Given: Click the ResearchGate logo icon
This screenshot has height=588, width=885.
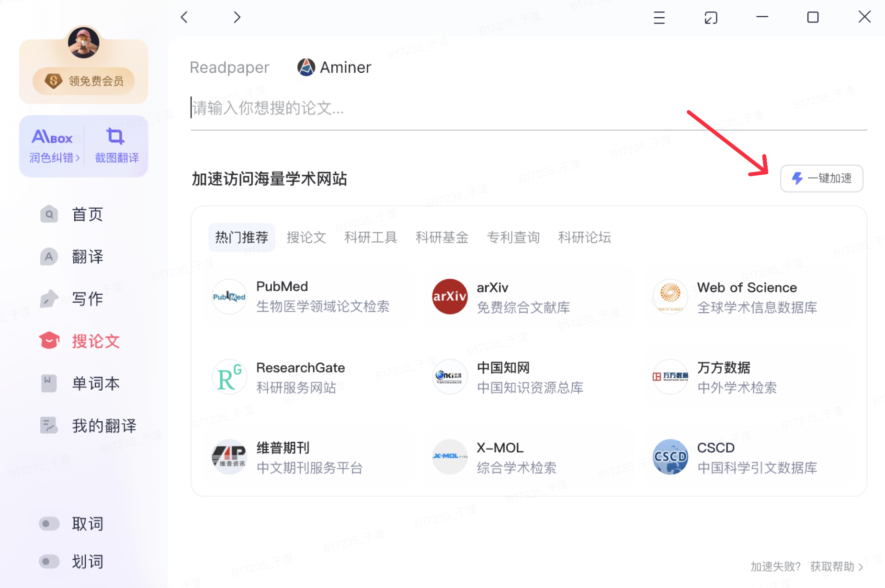Looking at the screenshot, I should click(x=229, y=377).
